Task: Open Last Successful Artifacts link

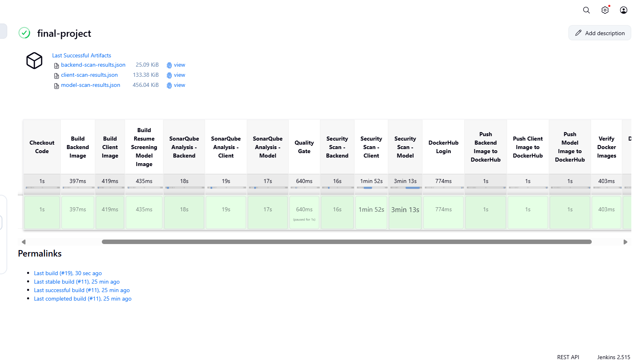Action: tap(81, 55)
